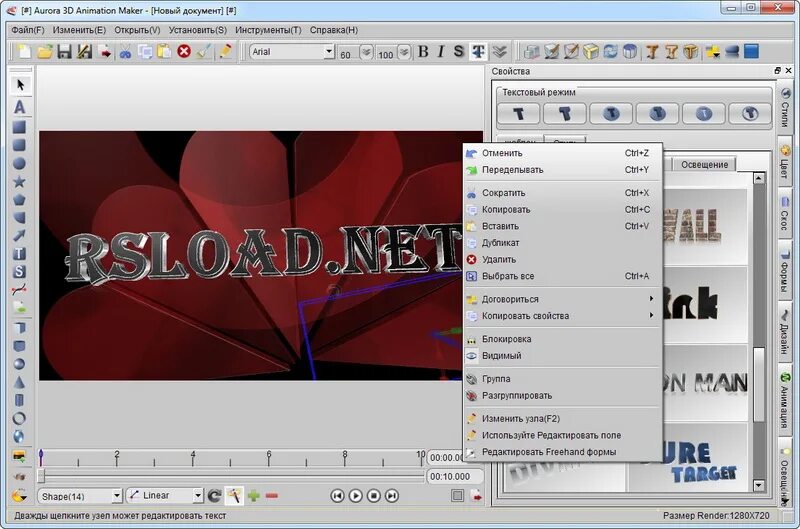Select the arrow shape tool
800x529 pixels.
(x=19, y=235)
